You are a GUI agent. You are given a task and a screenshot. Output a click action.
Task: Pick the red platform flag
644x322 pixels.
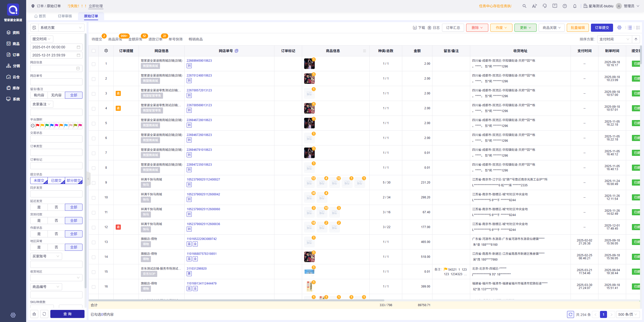(37, 125)
